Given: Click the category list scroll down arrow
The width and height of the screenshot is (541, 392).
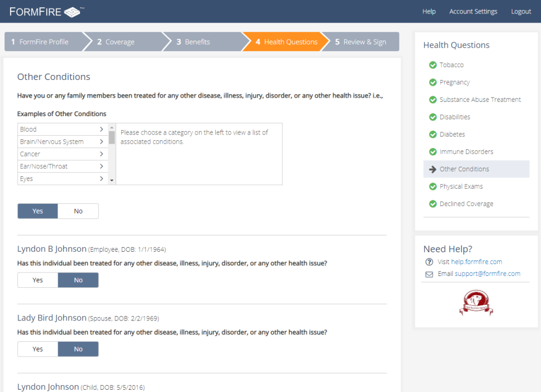Looking at the screenshot, I should pyautogui.click(x=112, y=180).
